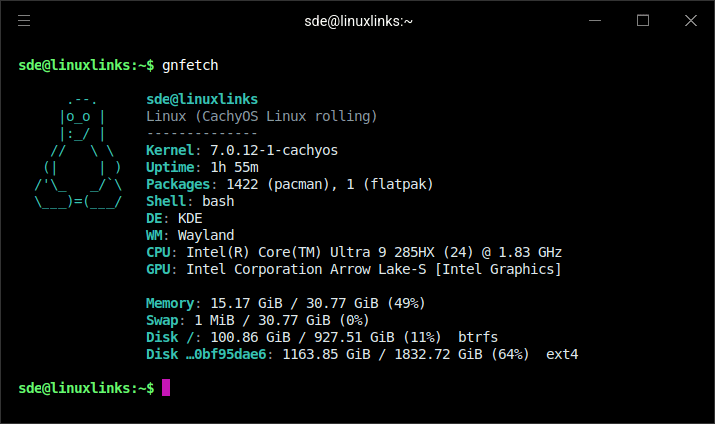The width and height of the screenshot is (715, 424).
Task: Minimize the terminal window
Action: [595, 21]
